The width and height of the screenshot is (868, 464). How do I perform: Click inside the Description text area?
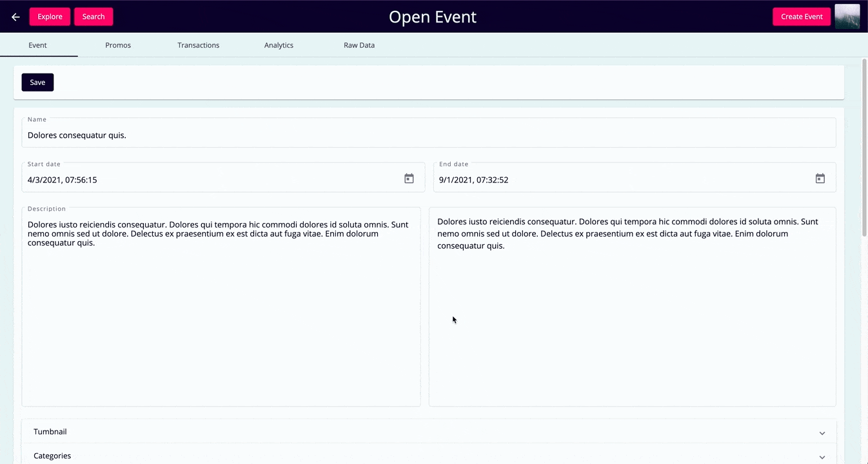(221, 307)
